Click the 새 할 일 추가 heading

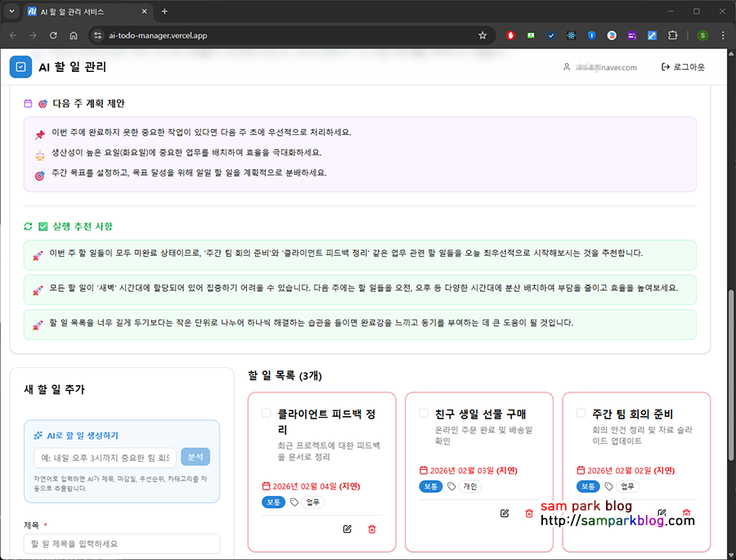coord(55,390)
